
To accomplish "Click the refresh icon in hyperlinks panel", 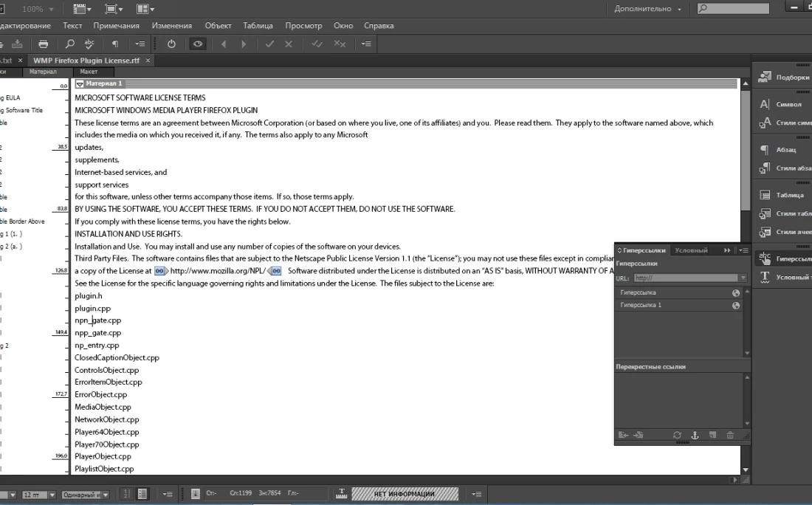I will [x=677, y=436].
